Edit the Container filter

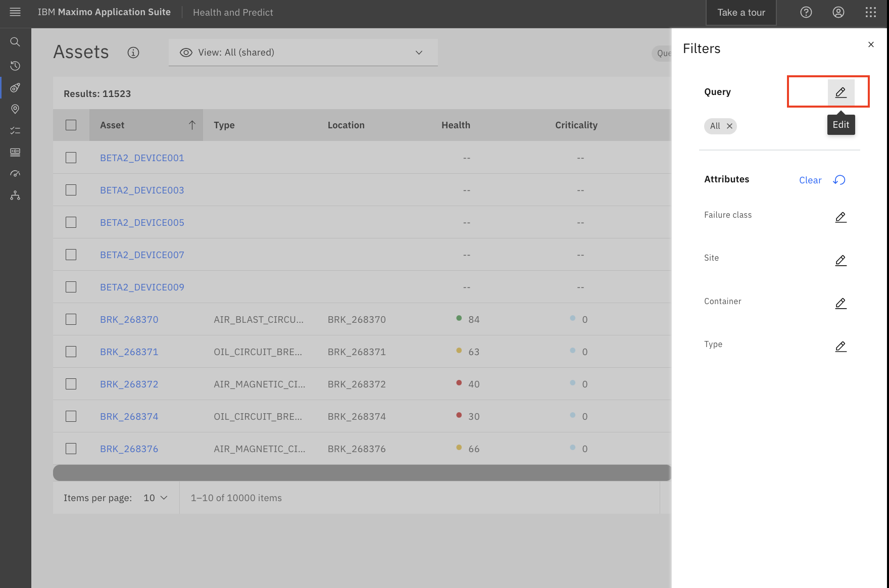841,303
